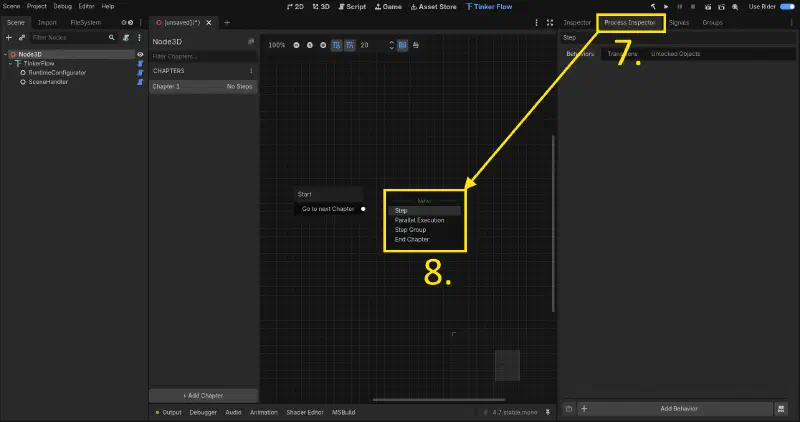The image size is (800, 422).
Task: Open the Game workspace
Action: pyautogui.click(x=389, y=7)
